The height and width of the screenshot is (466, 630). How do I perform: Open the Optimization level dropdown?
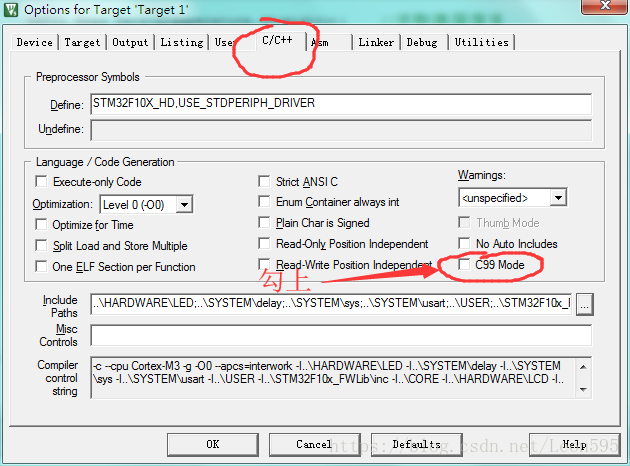184,204
